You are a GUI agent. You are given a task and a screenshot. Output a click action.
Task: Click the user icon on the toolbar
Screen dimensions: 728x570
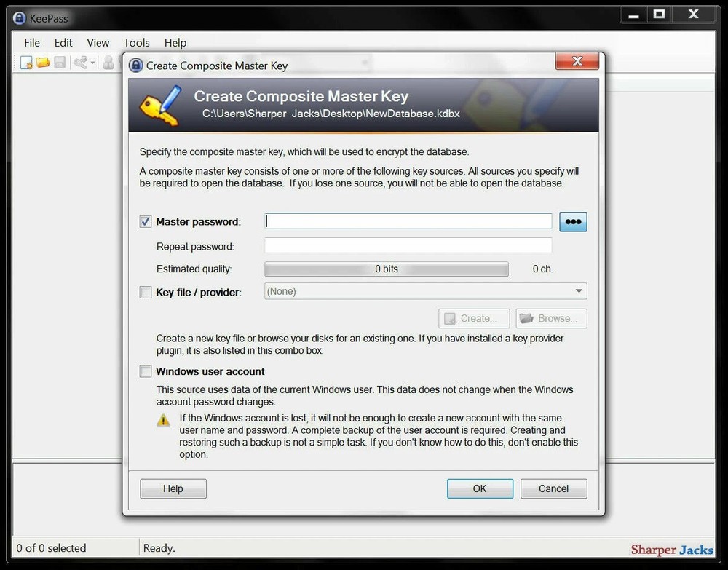tap(108, 63)
